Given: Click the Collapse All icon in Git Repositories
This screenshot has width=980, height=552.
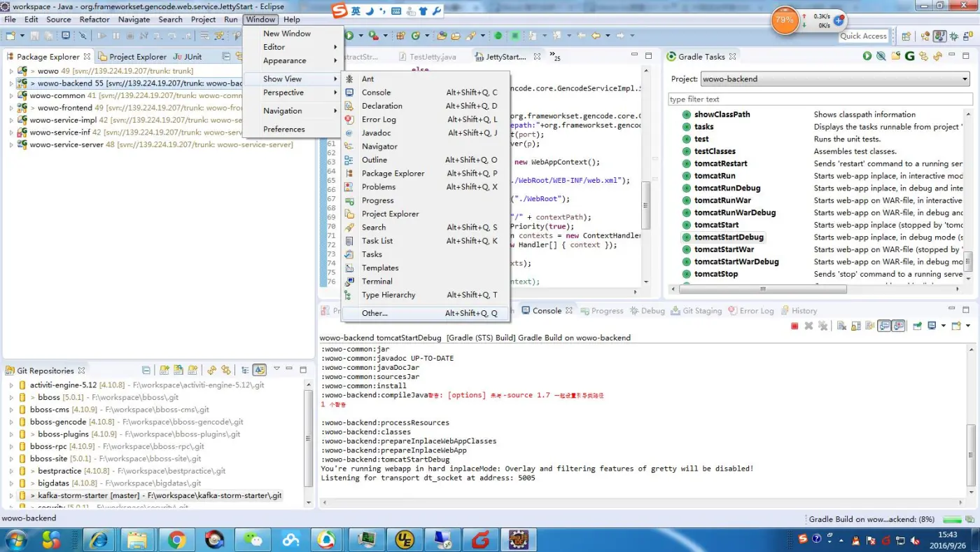Looking at the screenshot, I should [146, 370].
